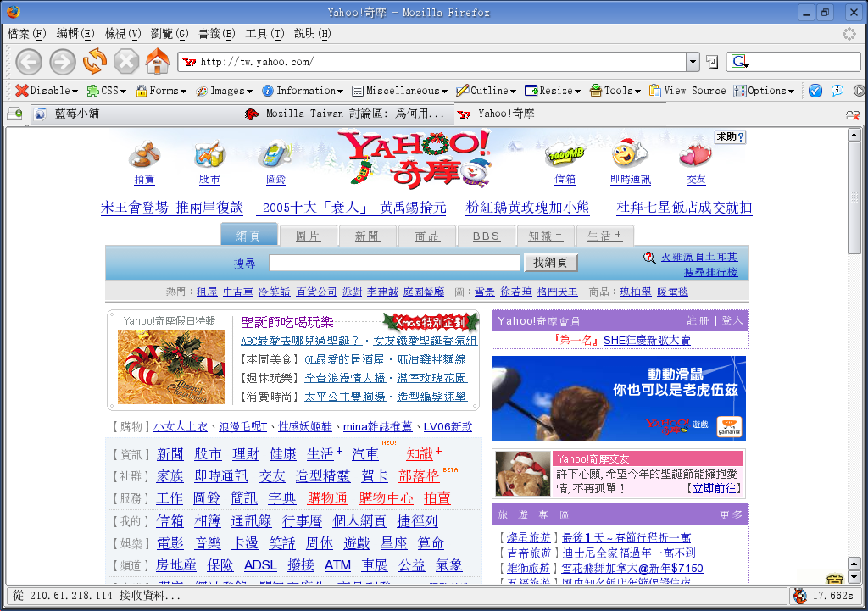Click View Source toolbar button
The height and width of the screenshot is (611, 868).
point(687,91)
